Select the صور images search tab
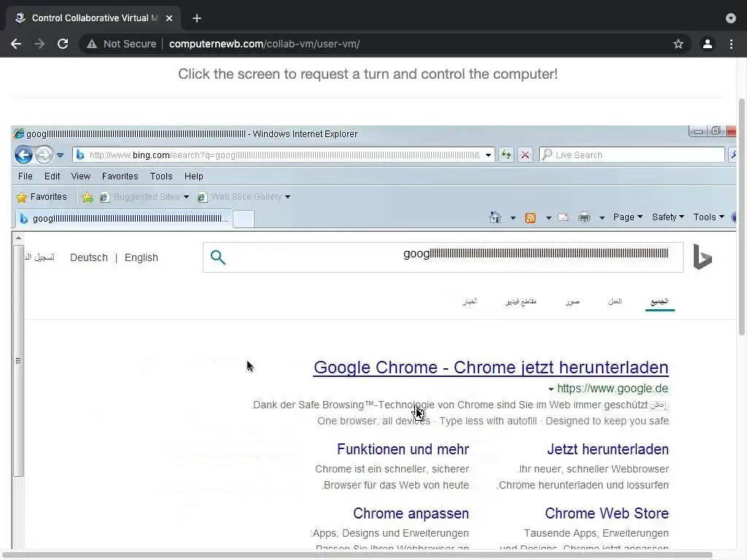 pyautogui.click(x=573, y=301)
